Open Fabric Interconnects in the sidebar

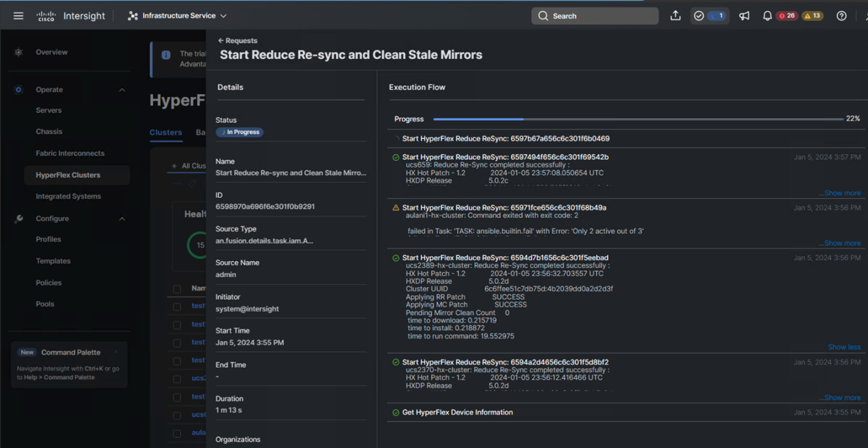click(x=70, y=153)
